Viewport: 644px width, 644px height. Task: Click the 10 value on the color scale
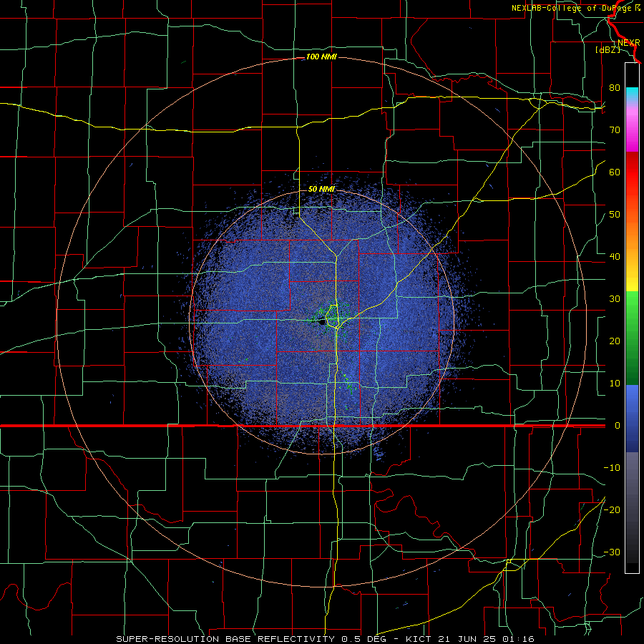coord(615,384)
